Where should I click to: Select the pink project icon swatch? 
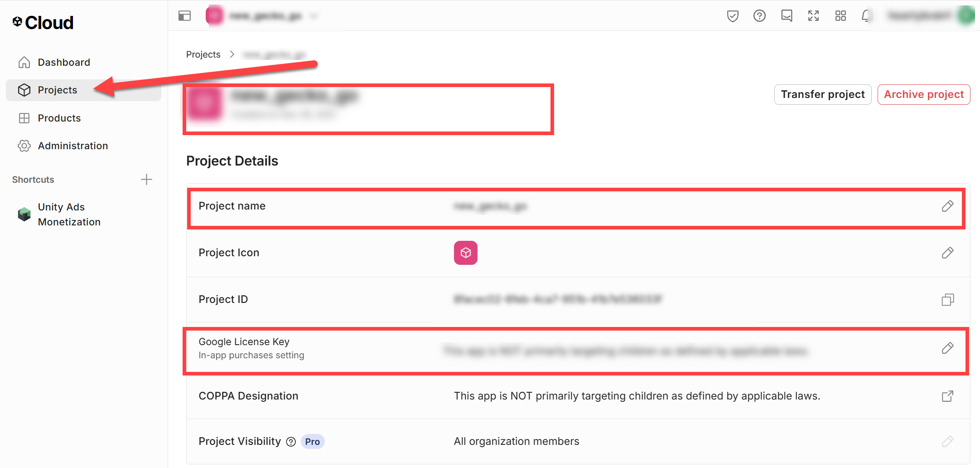pyautogui.click(x=466, y=253)
